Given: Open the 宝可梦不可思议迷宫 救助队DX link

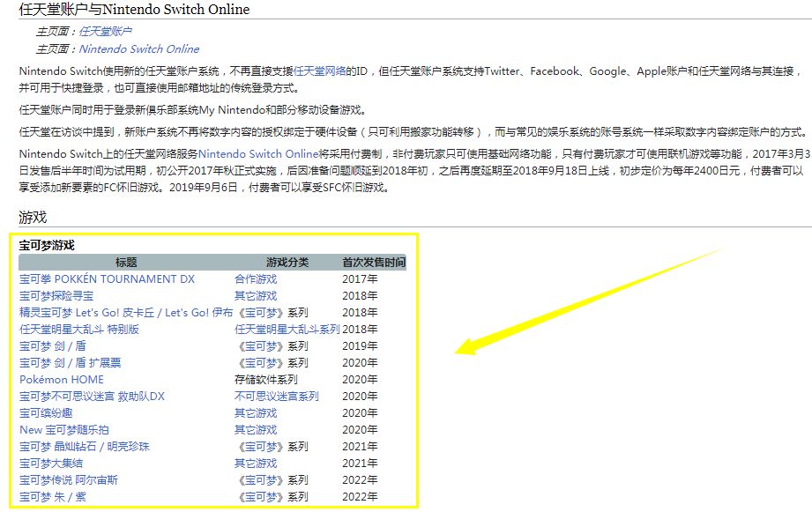Looking at the screenshot, I should point(93,397).
